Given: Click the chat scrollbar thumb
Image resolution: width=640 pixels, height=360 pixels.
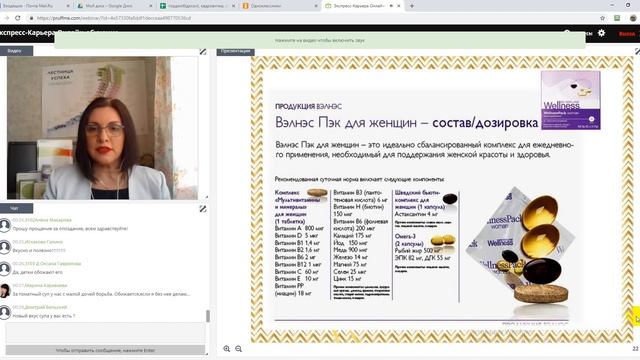Looking at the screenshot, I should (x=208, y=316).
